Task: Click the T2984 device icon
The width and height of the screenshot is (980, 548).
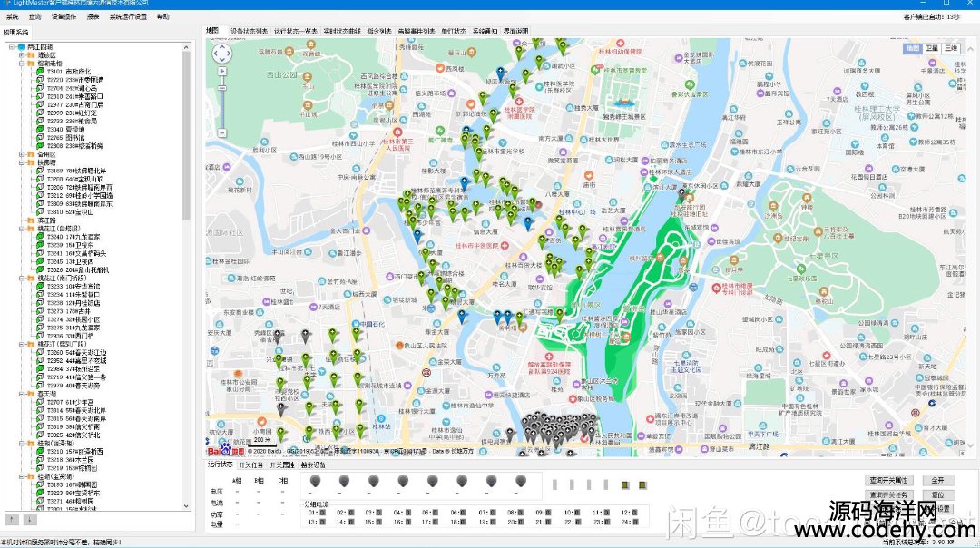Action: click(40, 368)
